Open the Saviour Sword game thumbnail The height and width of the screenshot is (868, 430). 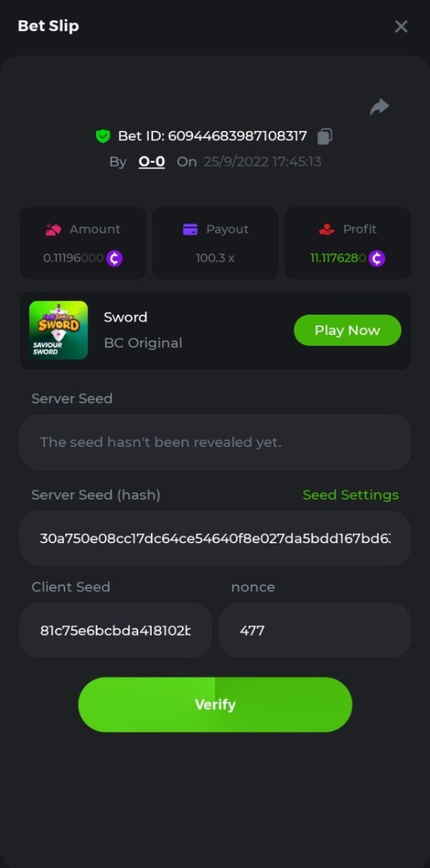click(x=59, y=331)
